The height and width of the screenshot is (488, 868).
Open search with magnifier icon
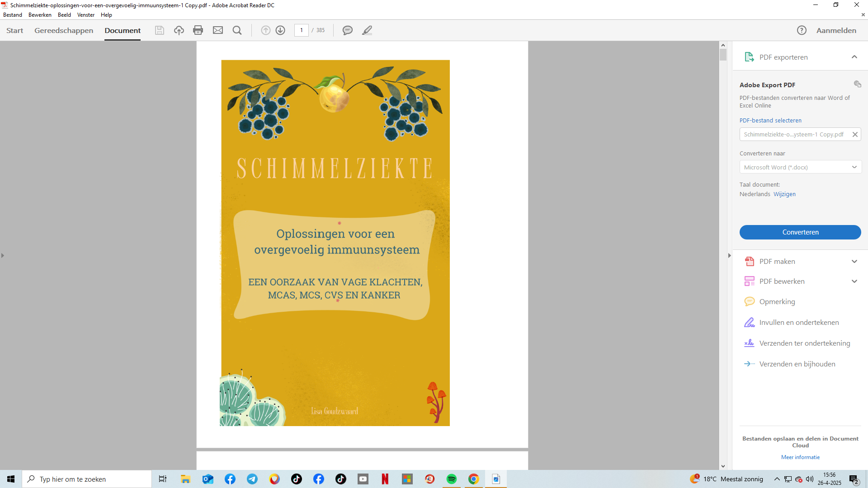click(237, 30)
